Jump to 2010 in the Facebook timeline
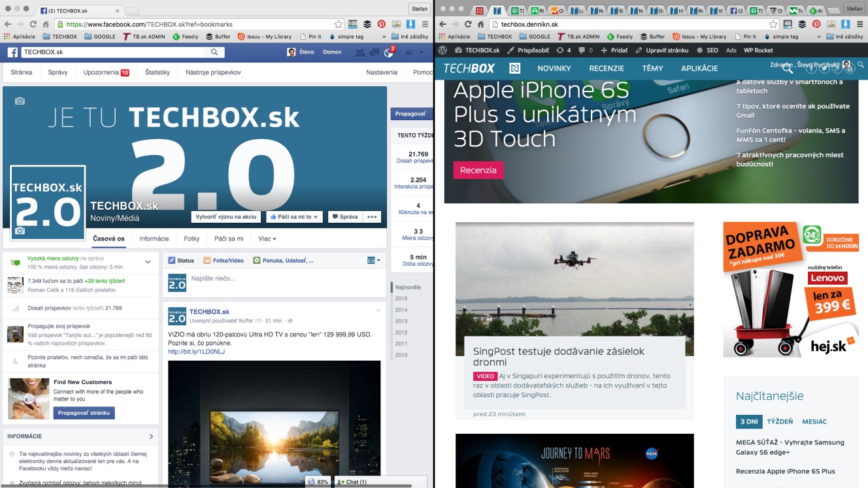 click(401, 355)
